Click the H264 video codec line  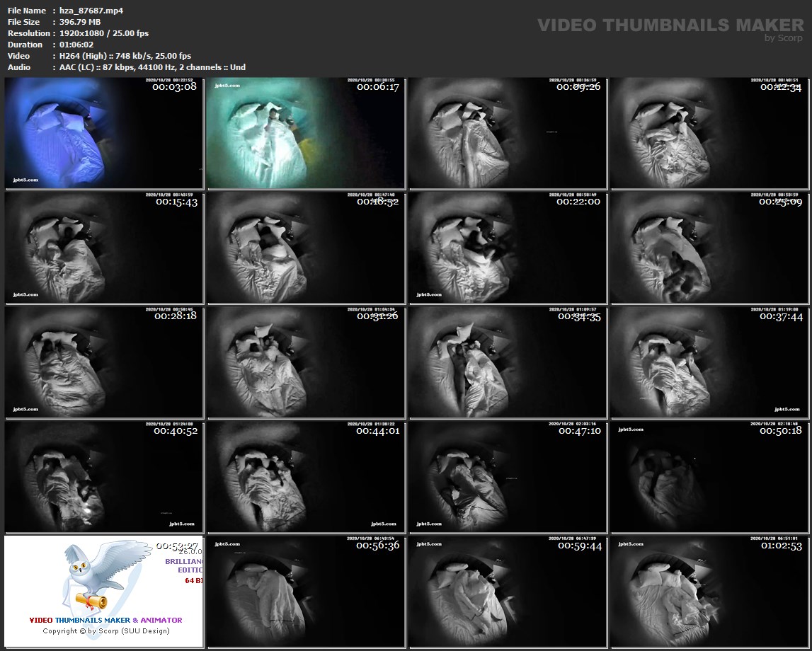tap(125, 56)
